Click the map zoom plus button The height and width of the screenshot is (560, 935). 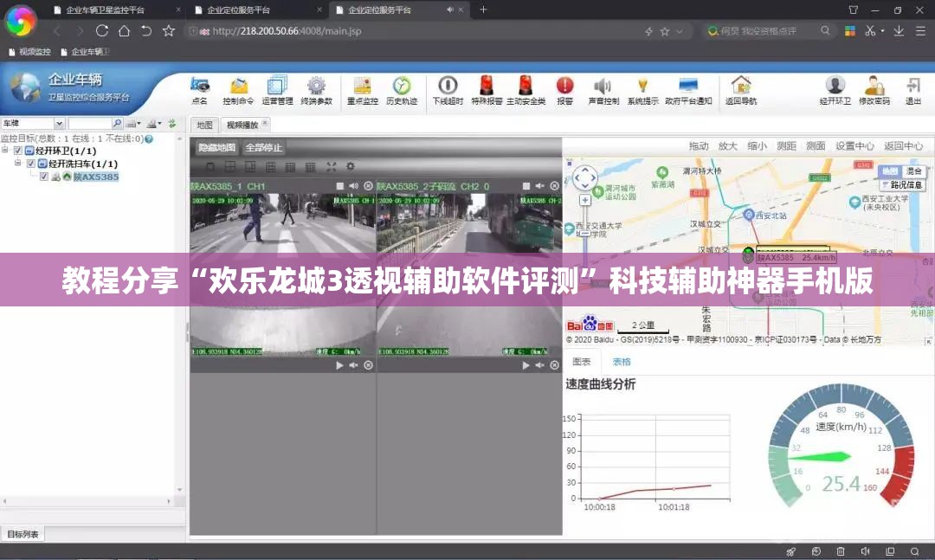[585, 201]
